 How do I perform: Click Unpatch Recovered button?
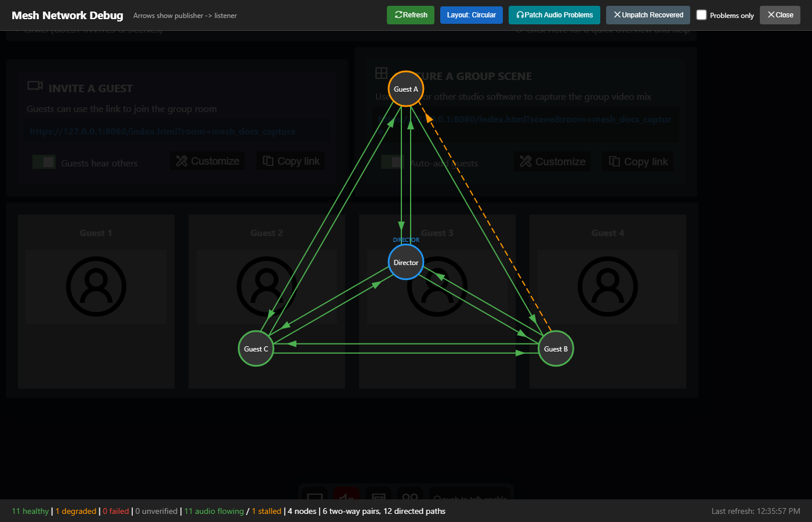[648, 15]
